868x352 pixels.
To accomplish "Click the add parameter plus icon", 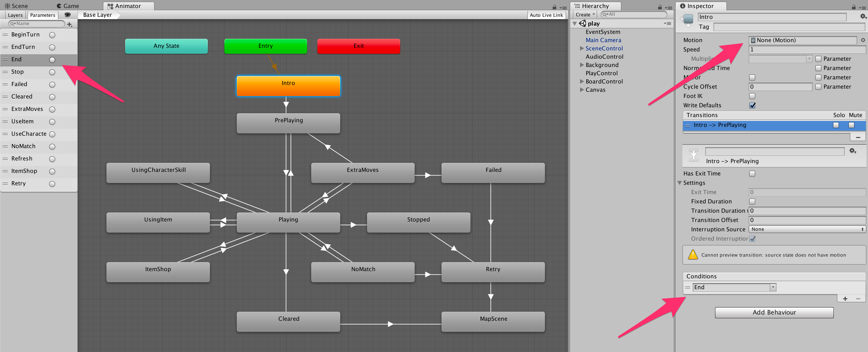I will [70, 24].
